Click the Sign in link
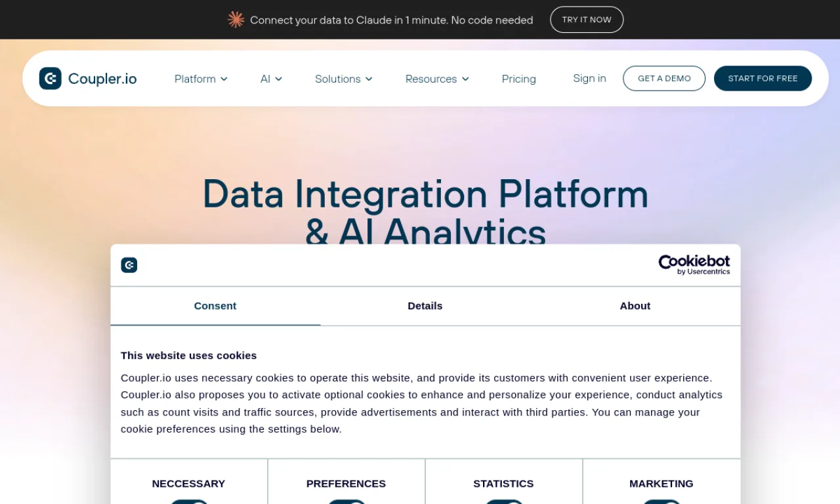840x504 pixels. click(589, 78)
